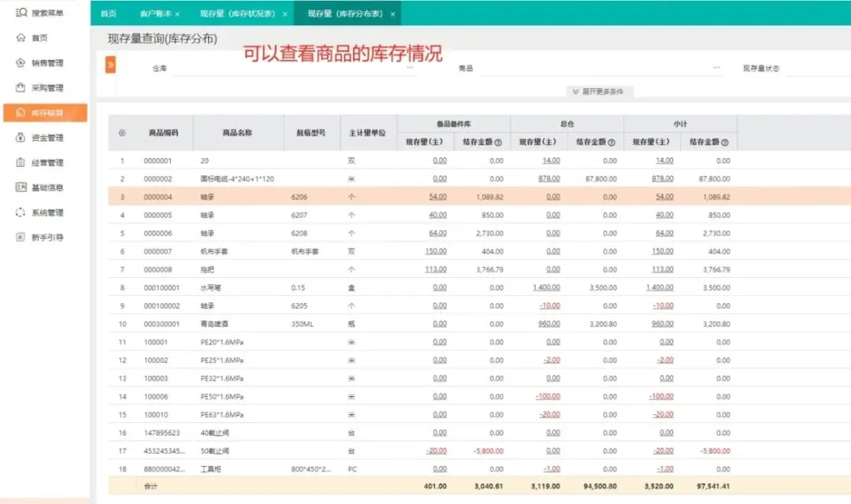Click the 54.00 stock link for item 0000004
Screen dimensions: 851x504
tap(437, 197)
